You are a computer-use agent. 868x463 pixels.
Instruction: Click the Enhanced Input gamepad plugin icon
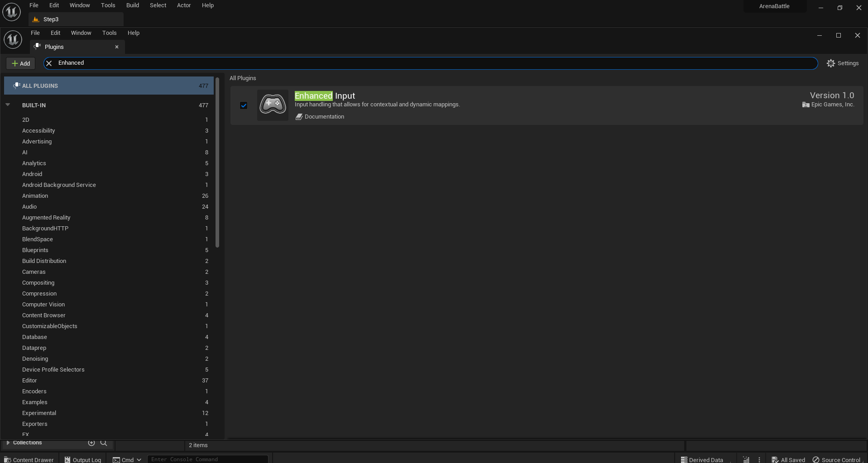273,105
